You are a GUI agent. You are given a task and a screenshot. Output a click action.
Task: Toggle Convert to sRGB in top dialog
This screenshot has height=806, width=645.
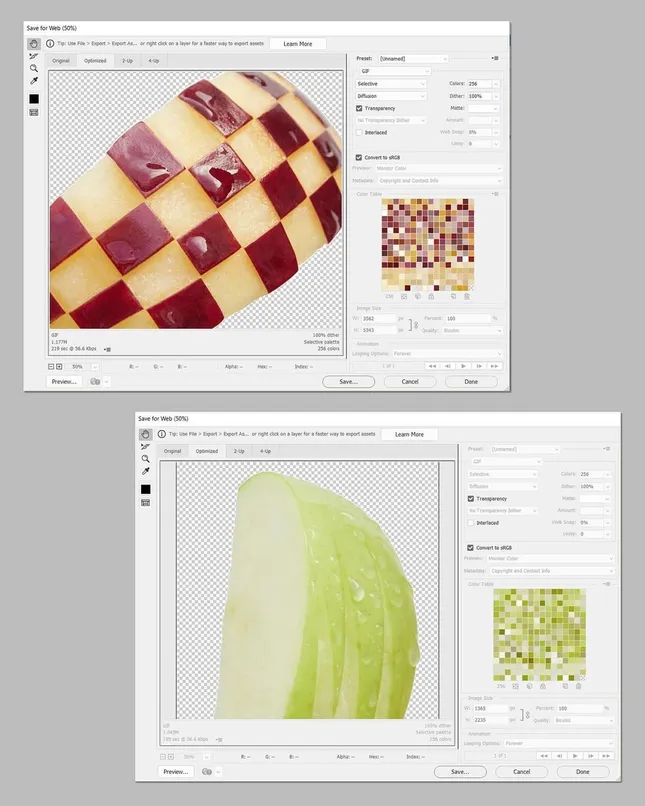pos(359,157)
